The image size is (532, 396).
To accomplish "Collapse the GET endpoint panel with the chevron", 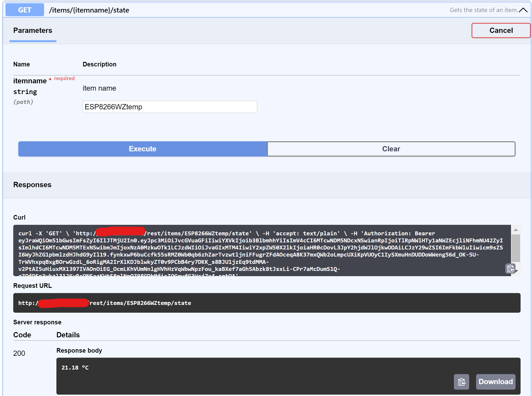I will (x=524, y=10).
